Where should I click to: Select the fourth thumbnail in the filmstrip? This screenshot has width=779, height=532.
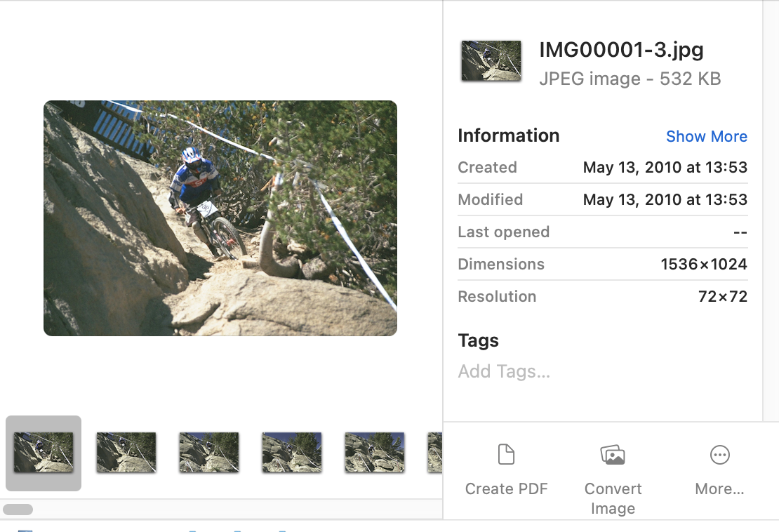point(292,452)
